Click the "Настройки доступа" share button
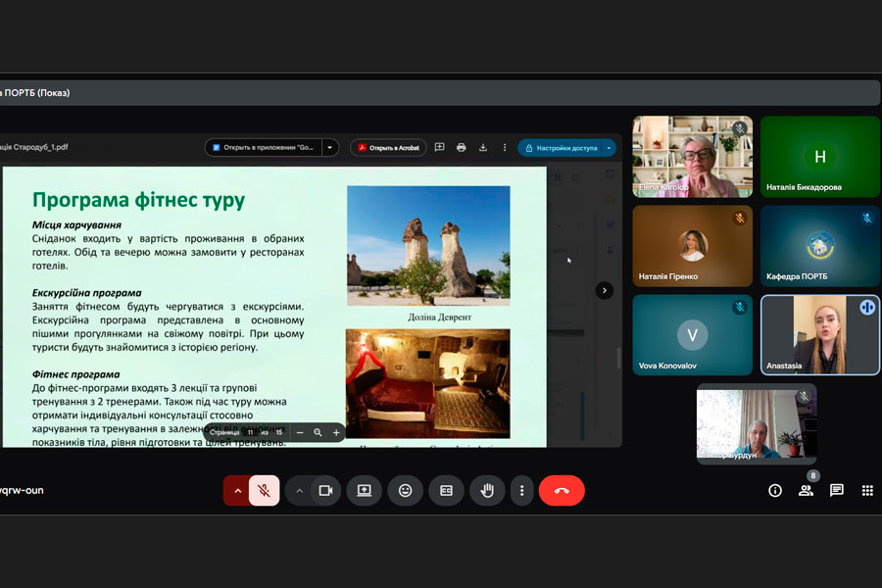This screenshot has height=588, width=882. point(562,148)
